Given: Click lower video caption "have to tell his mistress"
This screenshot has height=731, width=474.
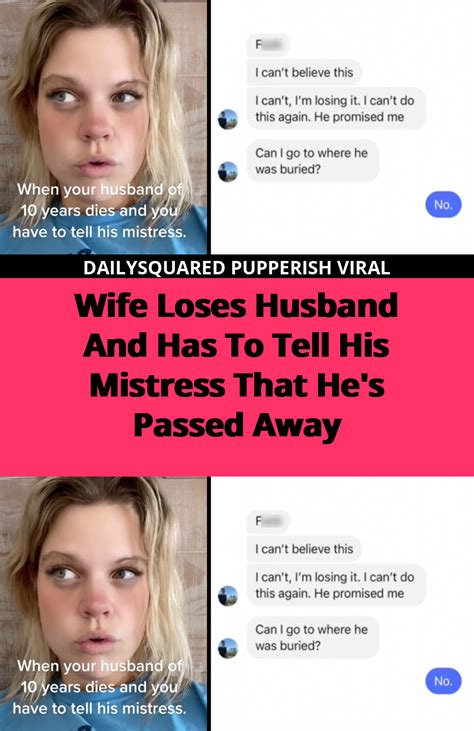Looking at the screenshot, I should click(x=99, y=708).
